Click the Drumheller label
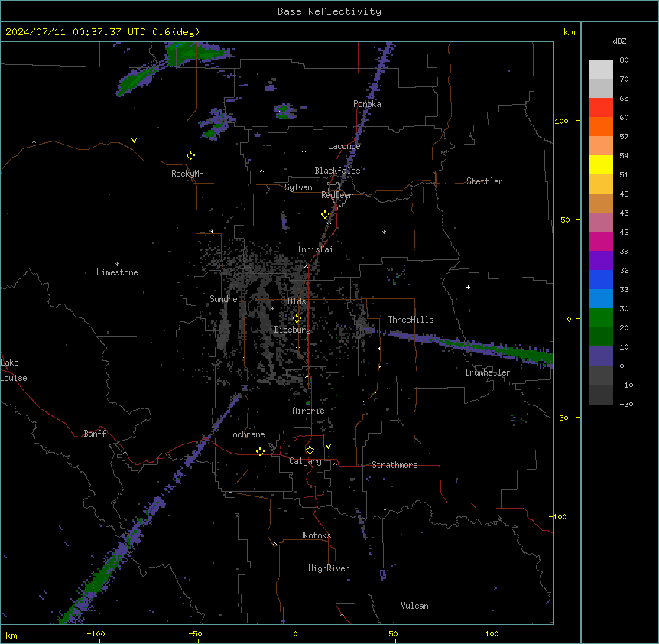The height and width of the screenshot is (644, 659). (x=488, y=372)
